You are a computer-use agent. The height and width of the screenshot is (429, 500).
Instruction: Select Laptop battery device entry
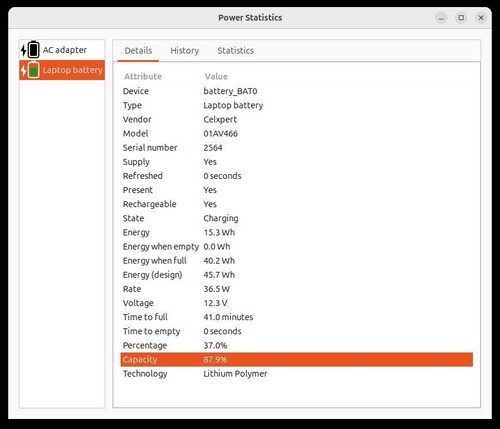[x=62, y=70]
